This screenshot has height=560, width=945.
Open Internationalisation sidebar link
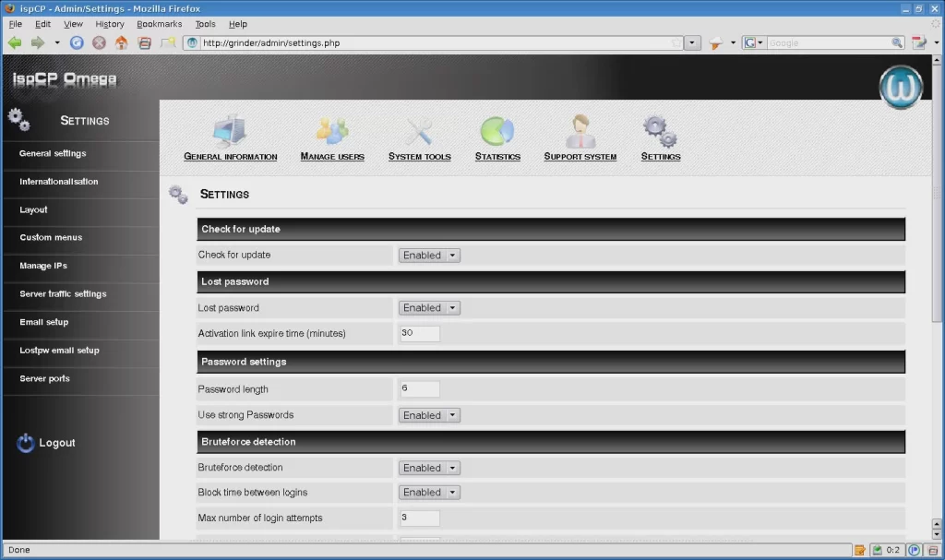click(59, 182)
